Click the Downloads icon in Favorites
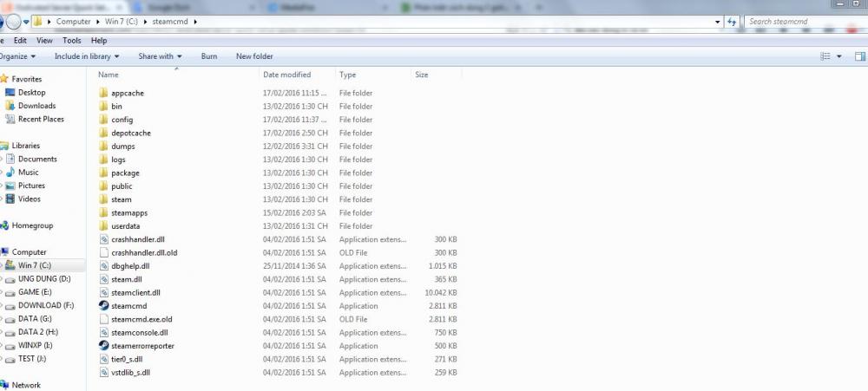868x391 pixels. pyautogui.click(x=10, y=106)
